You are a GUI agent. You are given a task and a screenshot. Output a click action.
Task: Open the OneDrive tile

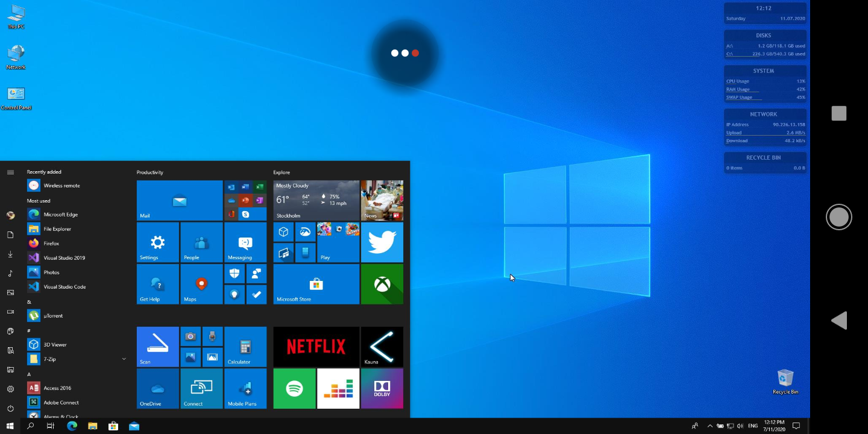coord(158,389)
